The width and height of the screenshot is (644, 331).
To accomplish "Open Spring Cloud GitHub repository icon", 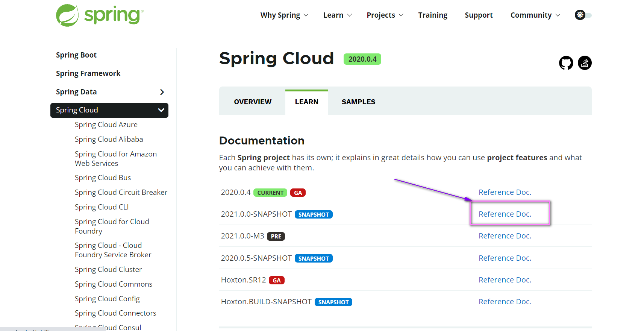I will point(566,63).
